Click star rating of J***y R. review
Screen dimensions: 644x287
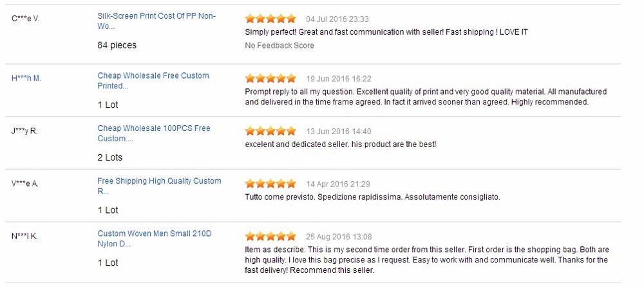pyautogui.click(x=270, y=131)
